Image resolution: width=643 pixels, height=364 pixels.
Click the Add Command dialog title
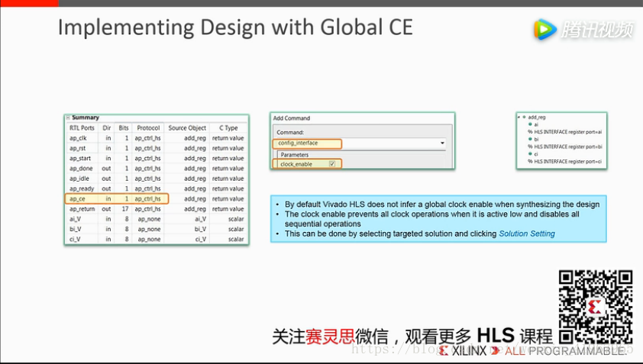tap(292, 118)
